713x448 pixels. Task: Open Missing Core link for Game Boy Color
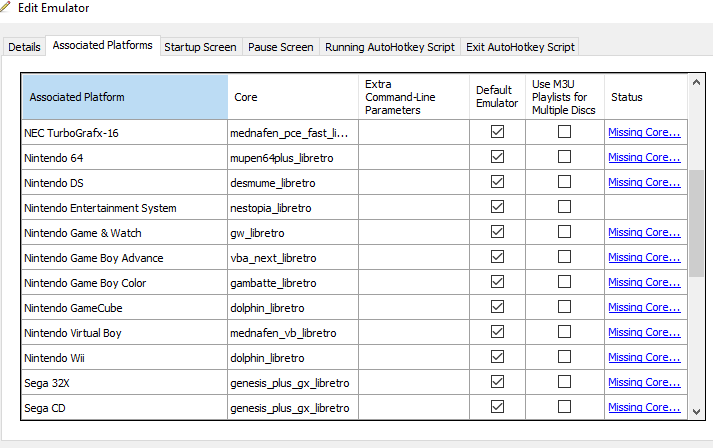(644, 282)
